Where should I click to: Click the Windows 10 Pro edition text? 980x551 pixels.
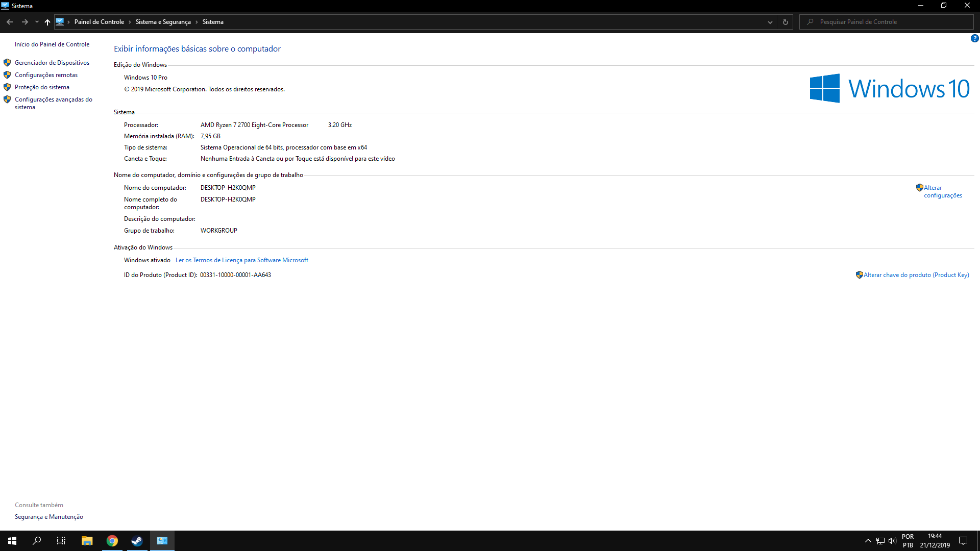tap(145, 78)
